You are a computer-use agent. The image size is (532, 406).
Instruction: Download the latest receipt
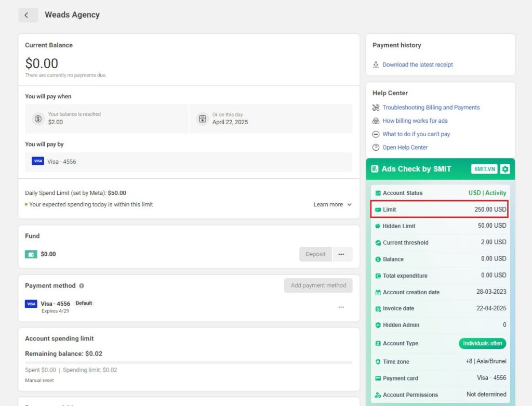[418, 64]
